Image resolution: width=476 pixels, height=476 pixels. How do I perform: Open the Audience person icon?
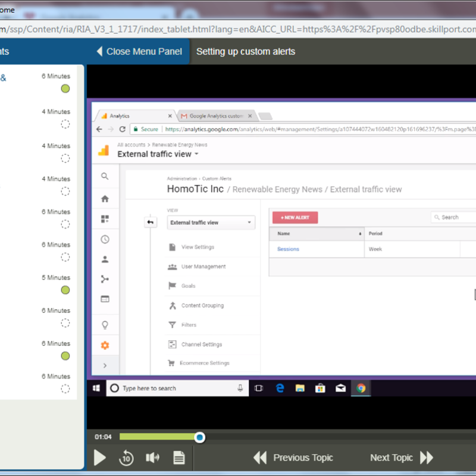pos(105,259)
